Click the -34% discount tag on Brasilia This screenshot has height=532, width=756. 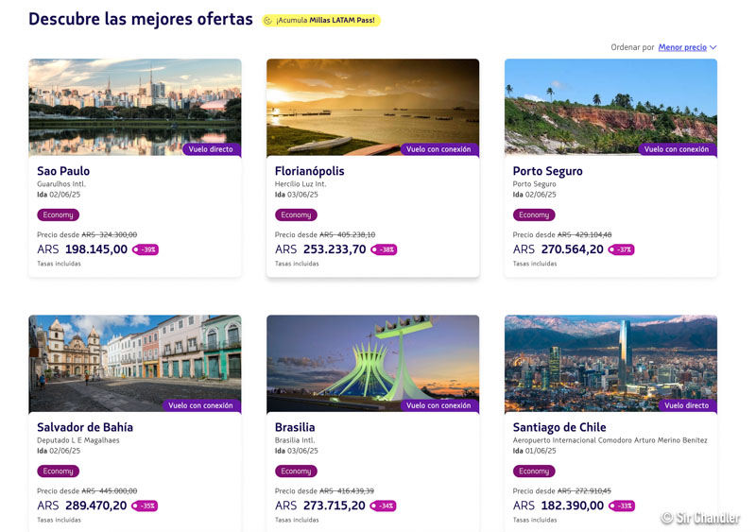pyautogui.click(x=384, y=506)
